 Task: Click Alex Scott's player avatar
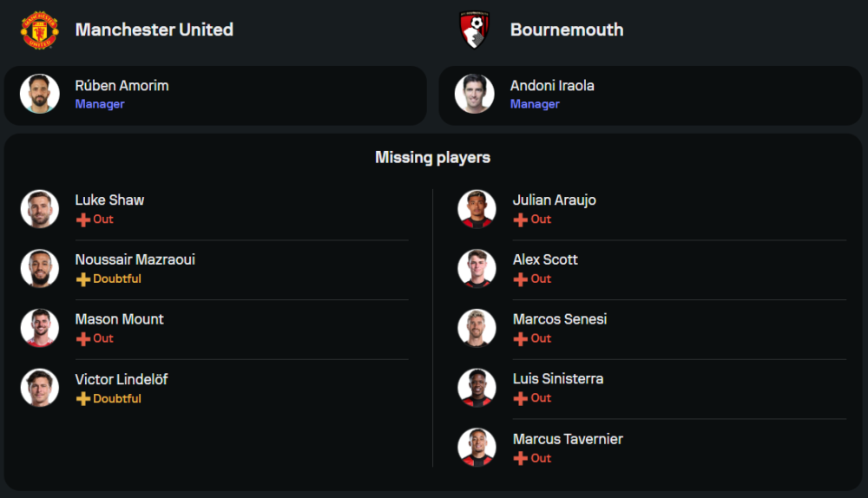pos(477,269)
